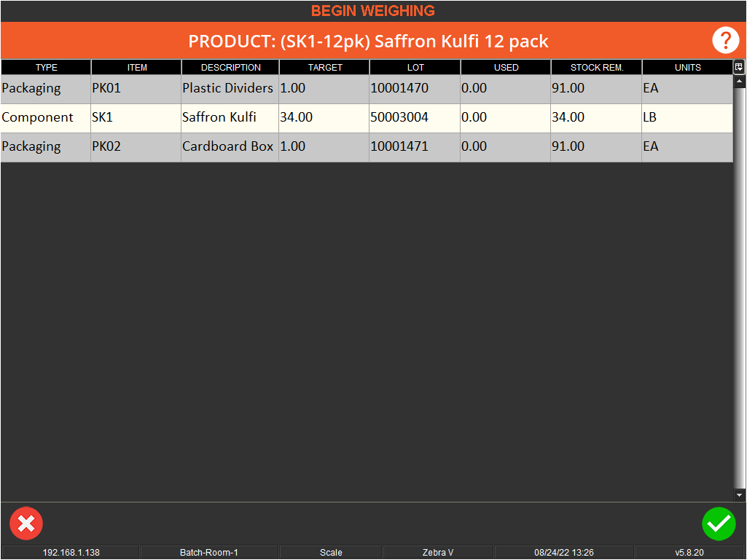This screenshot has width=747, height=560.
Task: Click the UNITS column header
Action: (x=687, y=67)
